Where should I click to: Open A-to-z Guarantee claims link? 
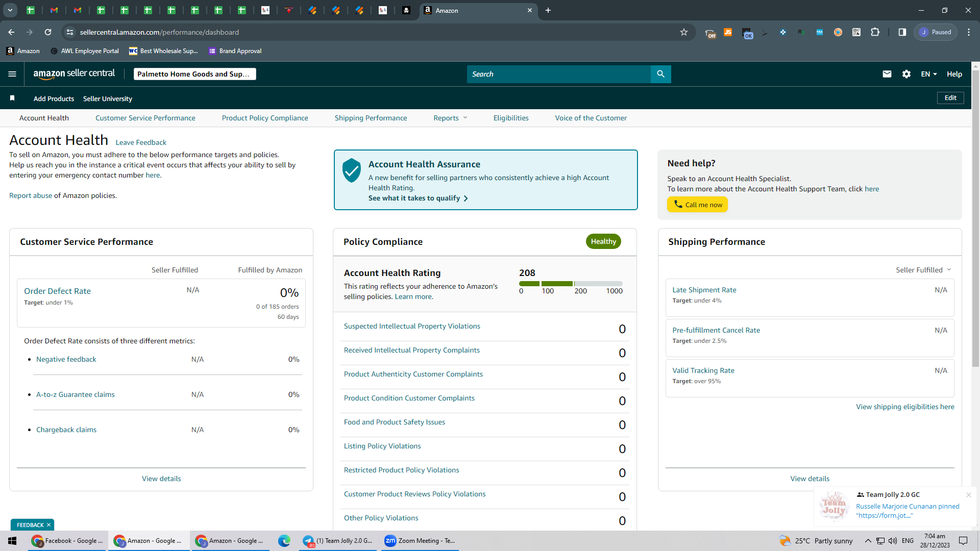coord(76,394)
